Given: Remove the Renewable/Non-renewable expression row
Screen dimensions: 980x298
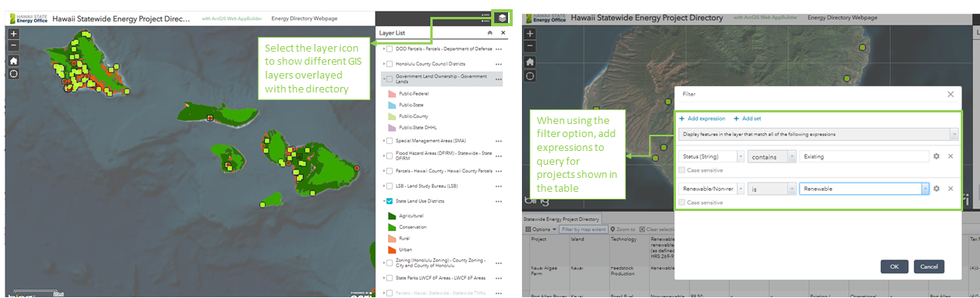Looking at the screenshot, I should coord(950,188).
